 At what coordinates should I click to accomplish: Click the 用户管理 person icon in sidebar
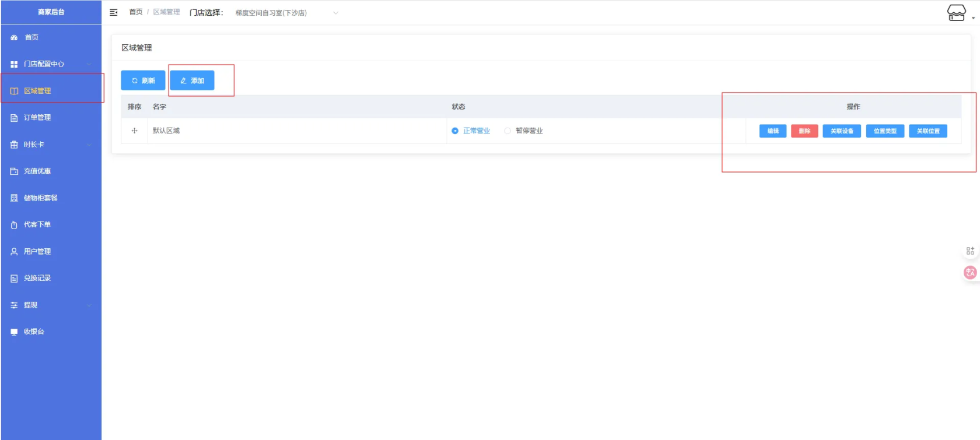14,252
